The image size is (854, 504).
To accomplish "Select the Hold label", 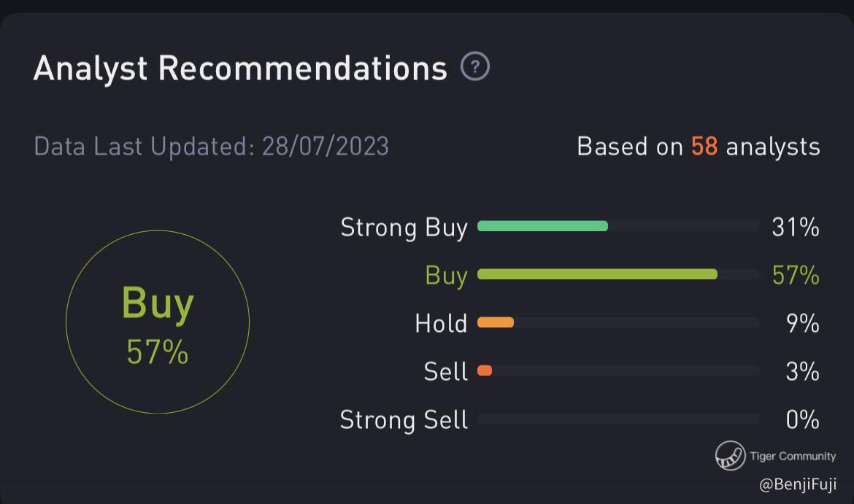I will click(x=441, y=323).
